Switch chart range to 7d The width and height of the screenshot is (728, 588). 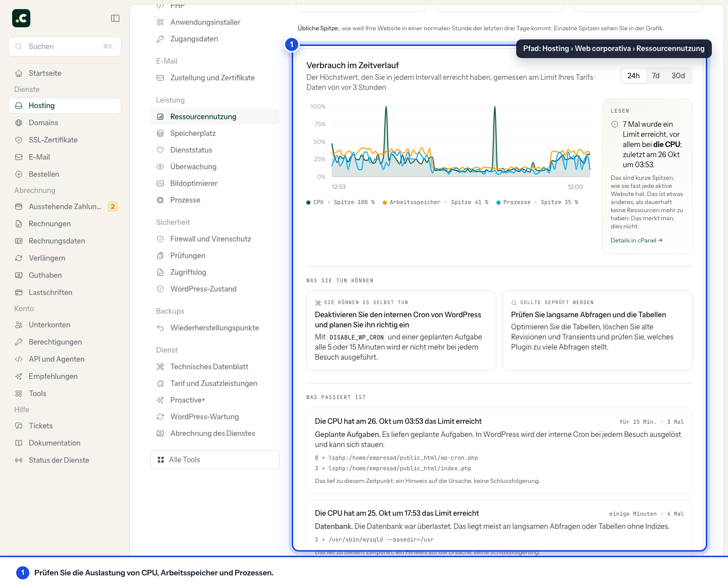656,76
